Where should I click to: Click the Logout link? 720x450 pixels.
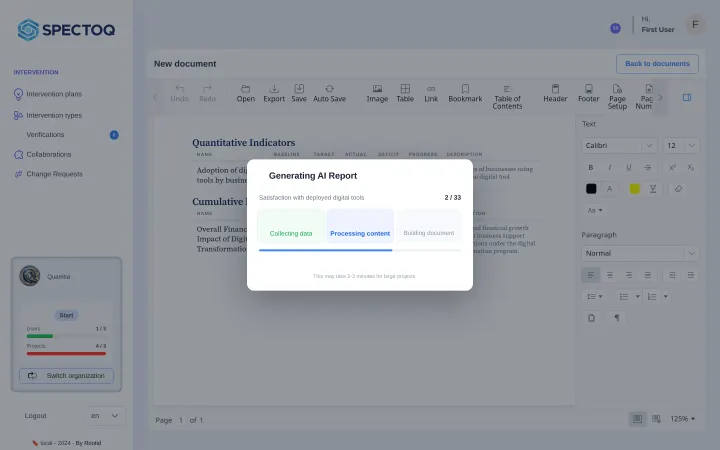pos(35,416)
